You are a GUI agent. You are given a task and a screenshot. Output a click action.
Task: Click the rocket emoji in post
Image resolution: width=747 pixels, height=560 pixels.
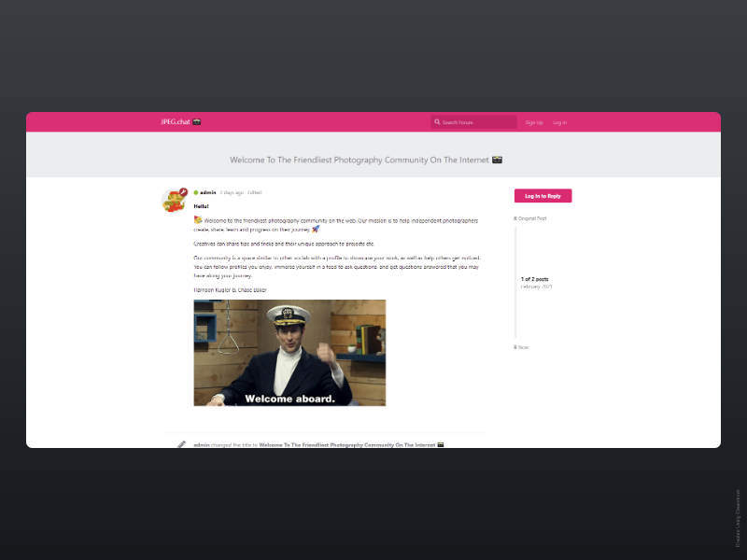pyautogui.click(x=316, y=229)
